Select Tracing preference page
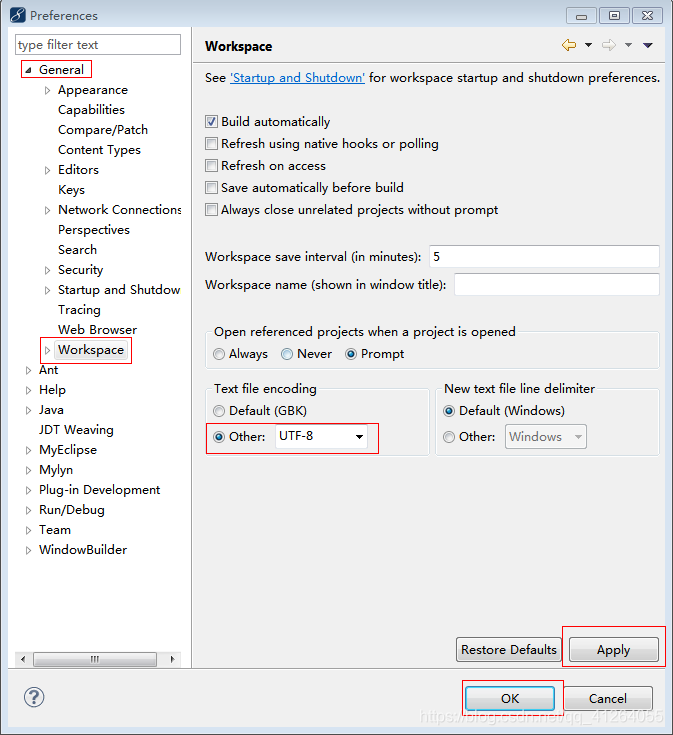 coord(79,310)
